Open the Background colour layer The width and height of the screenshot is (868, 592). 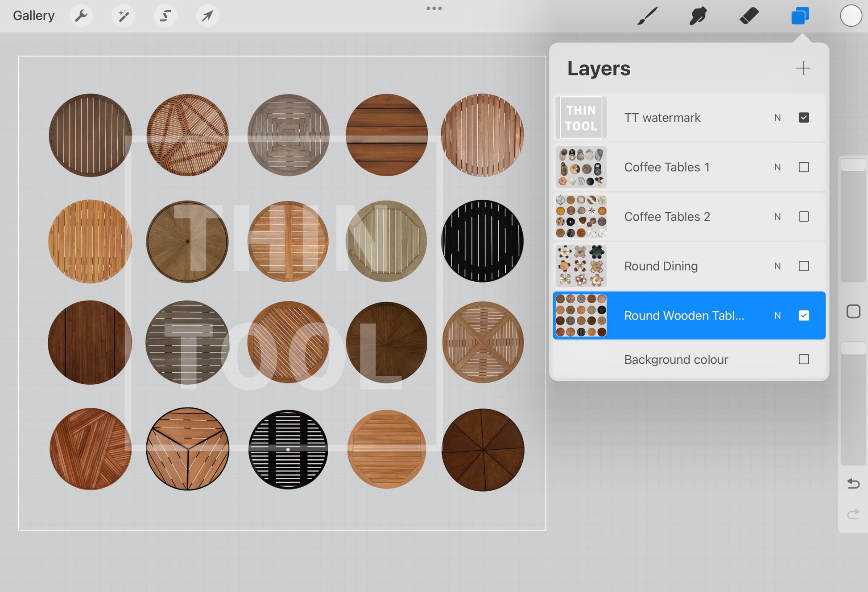689,359
